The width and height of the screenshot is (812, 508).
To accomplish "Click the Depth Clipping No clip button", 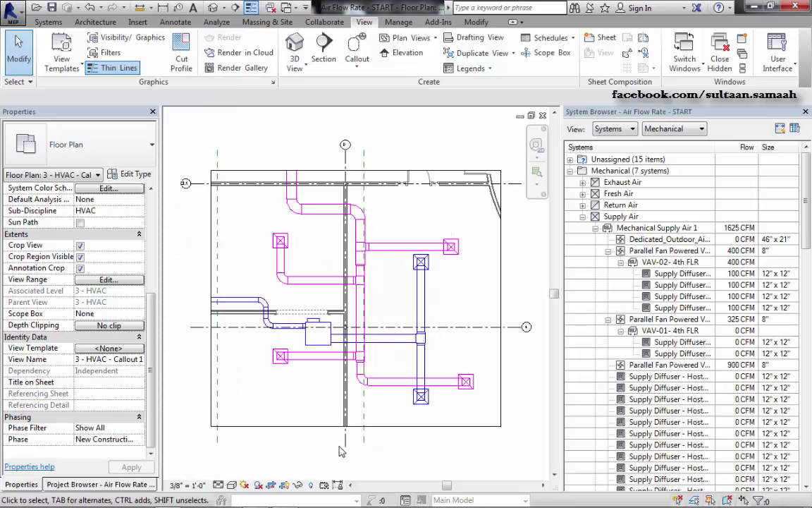I will pos(109,325).
